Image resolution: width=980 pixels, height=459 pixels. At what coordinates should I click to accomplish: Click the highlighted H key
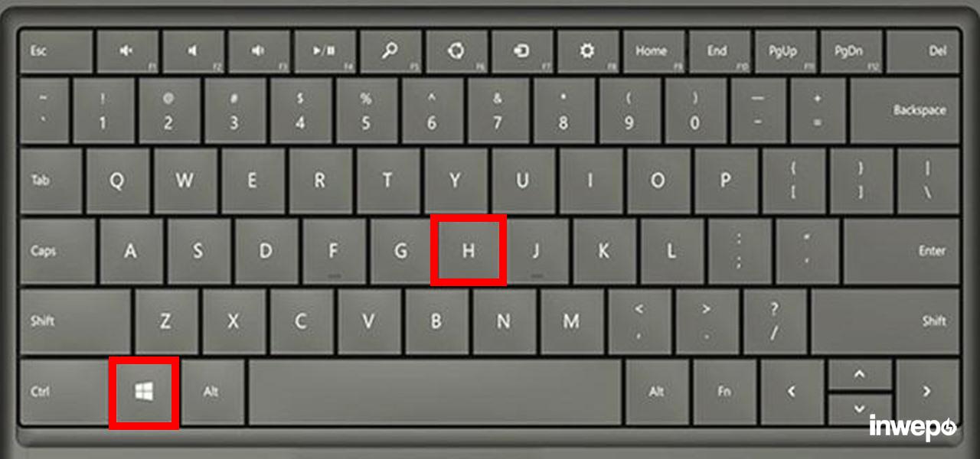(x=468, y=251)
